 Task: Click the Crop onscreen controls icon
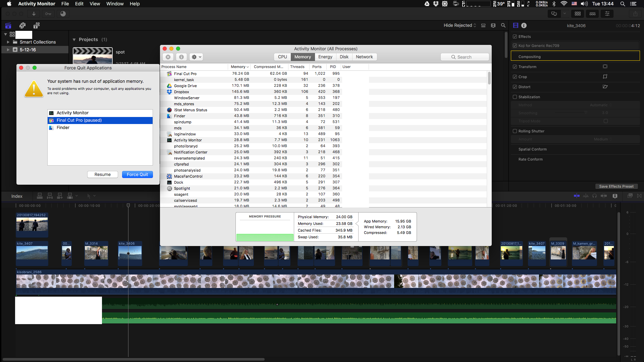pos(605,77)
